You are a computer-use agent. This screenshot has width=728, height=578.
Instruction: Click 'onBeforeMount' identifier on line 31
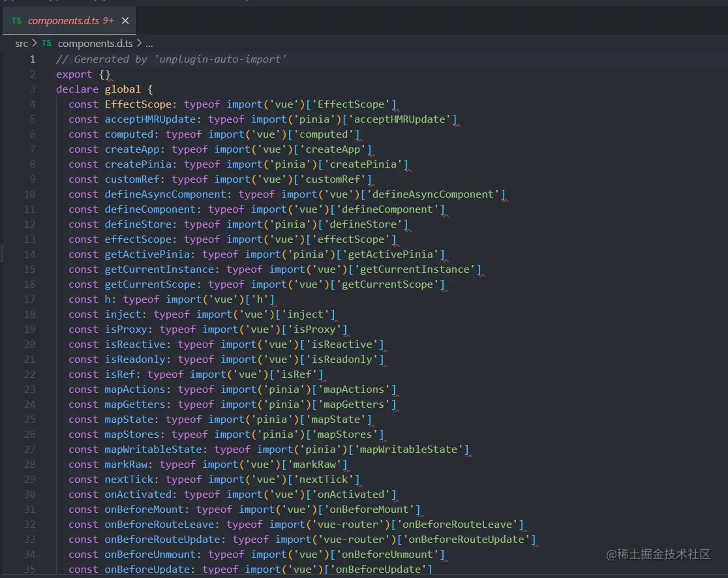coord(144,510)
